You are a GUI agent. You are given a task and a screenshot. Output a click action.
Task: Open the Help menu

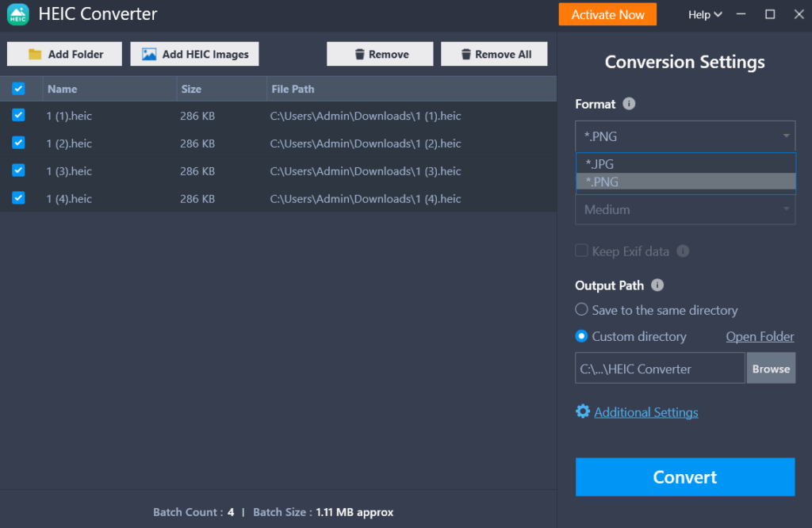pos(704,14)
